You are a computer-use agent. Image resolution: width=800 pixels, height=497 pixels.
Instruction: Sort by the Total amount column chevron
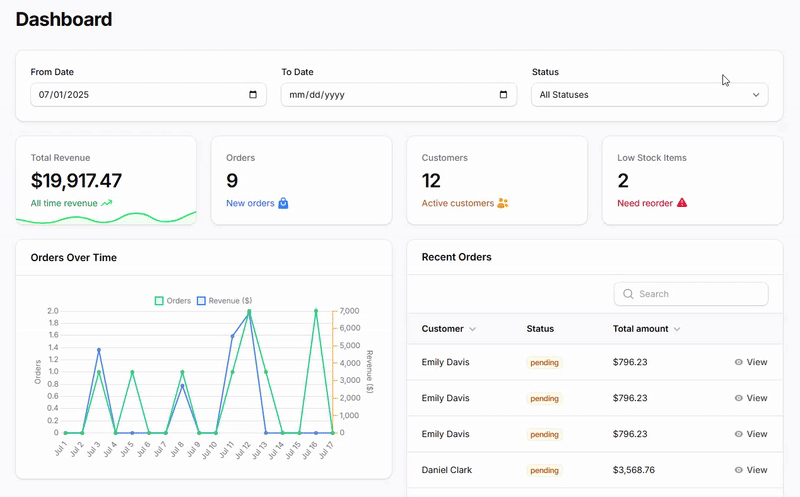coord(677,329)
